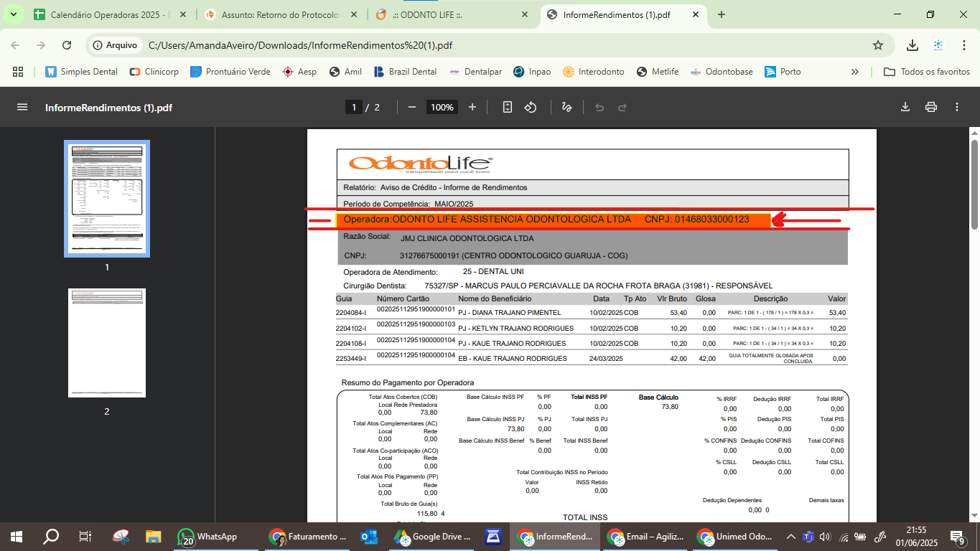Click beneficiary PJ - KETLYN TRAJANO RODRIGUES
Viewport: 980px width, 551px height.
point(515,329)
